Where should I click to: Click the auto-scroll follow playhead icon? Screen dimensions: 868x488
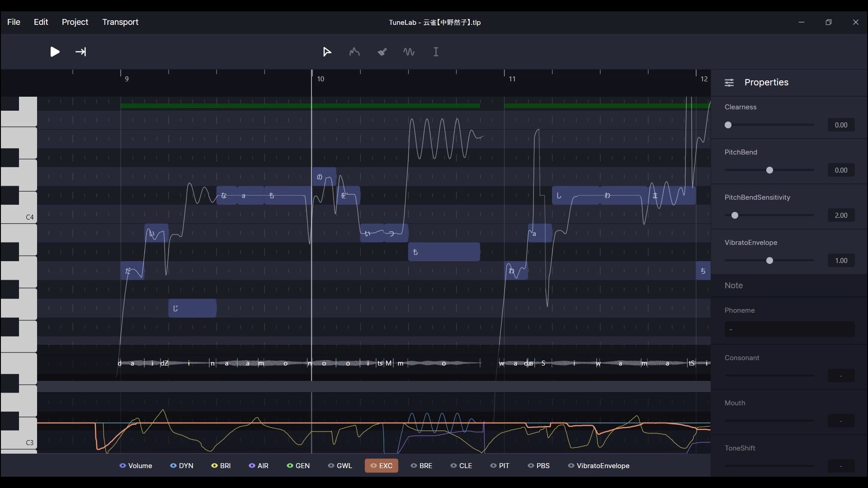(80, 52)
